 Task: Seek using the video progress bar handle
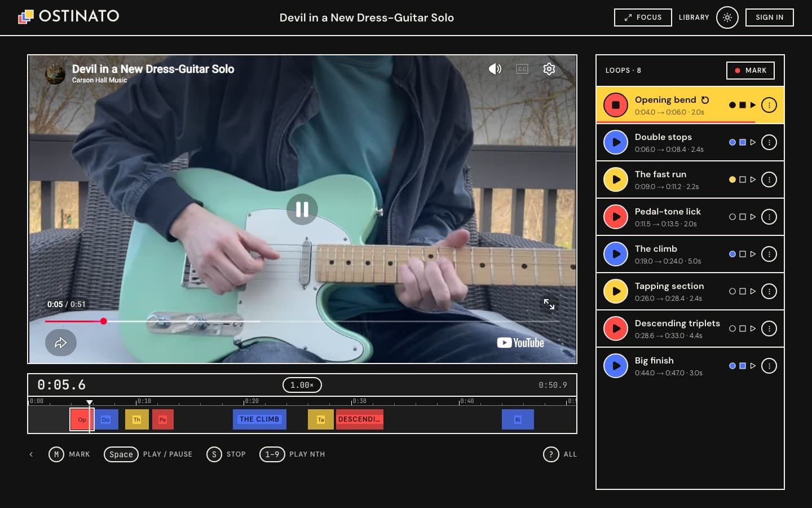coord(104,321)
